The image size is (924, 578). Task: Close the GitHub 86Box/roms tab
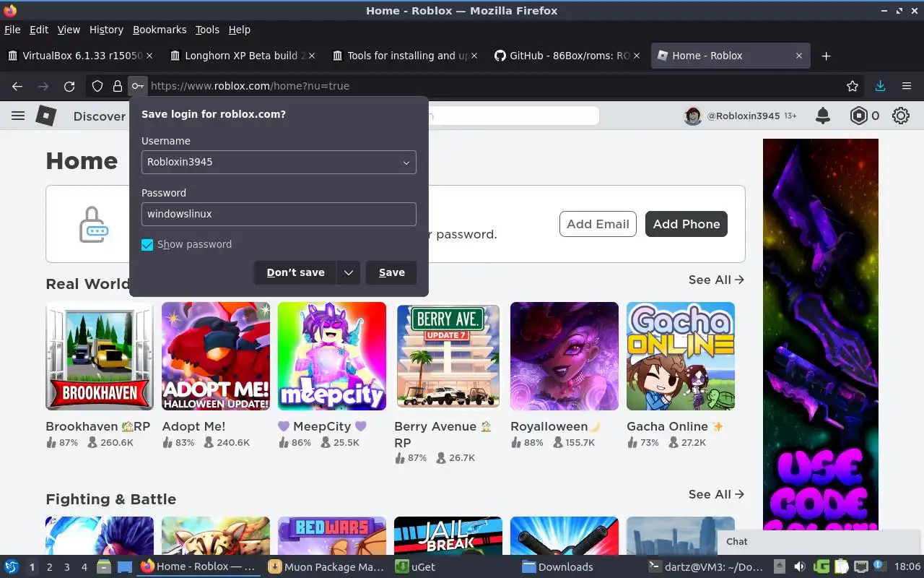click(637, 56)
